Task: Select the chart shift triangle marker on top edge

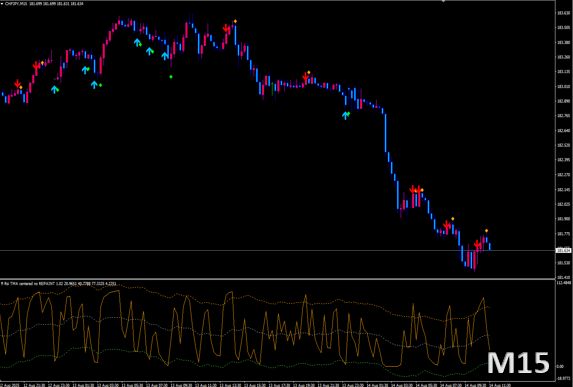Action: 443,1
